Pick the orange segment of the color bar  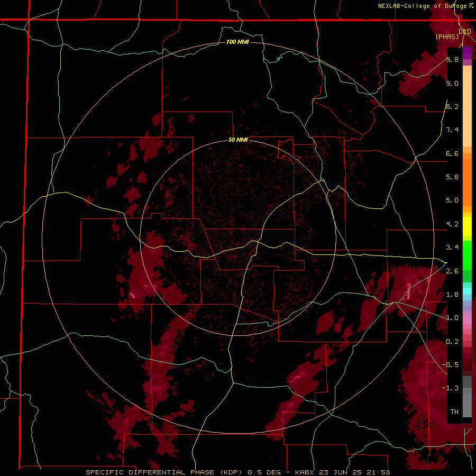click(x=467, y=183)
